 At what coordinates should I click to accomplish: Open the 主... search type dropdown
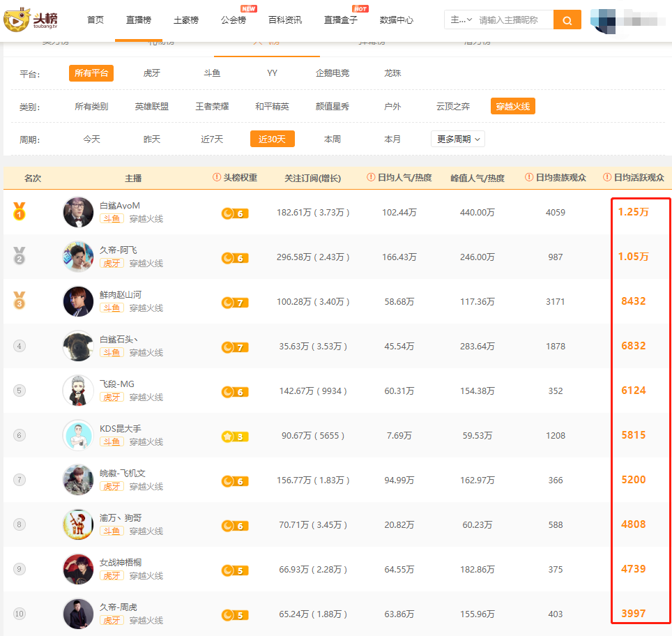point(461,20)
